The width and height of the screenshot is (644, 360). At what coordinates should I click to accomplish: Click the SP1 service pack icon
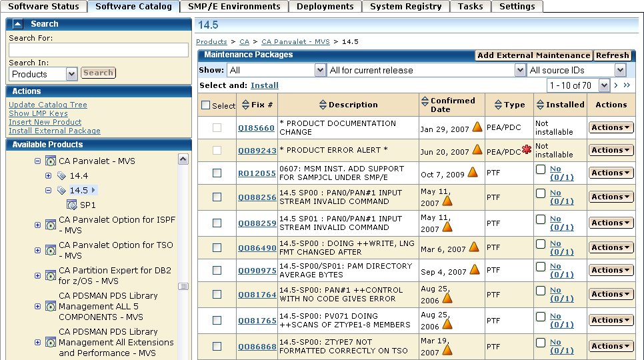[72, 205]
